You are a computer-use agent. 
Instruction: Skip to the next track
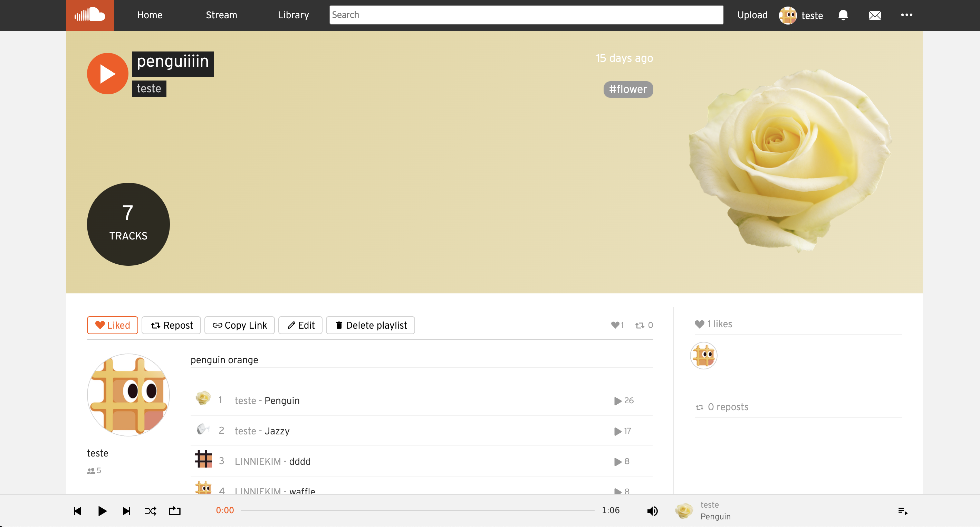(126, 511)
